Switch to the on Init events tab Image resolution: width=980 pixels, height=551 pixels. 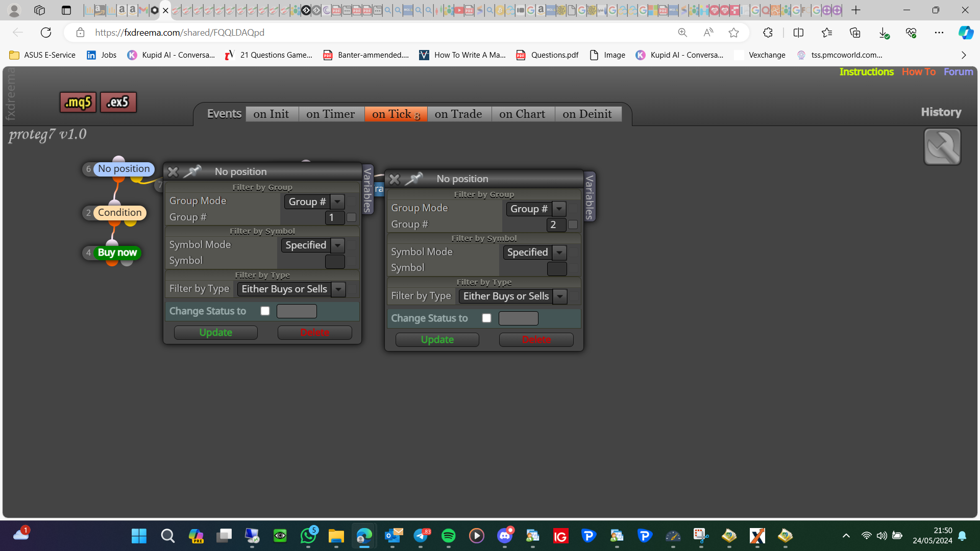[x=271, y=114]
